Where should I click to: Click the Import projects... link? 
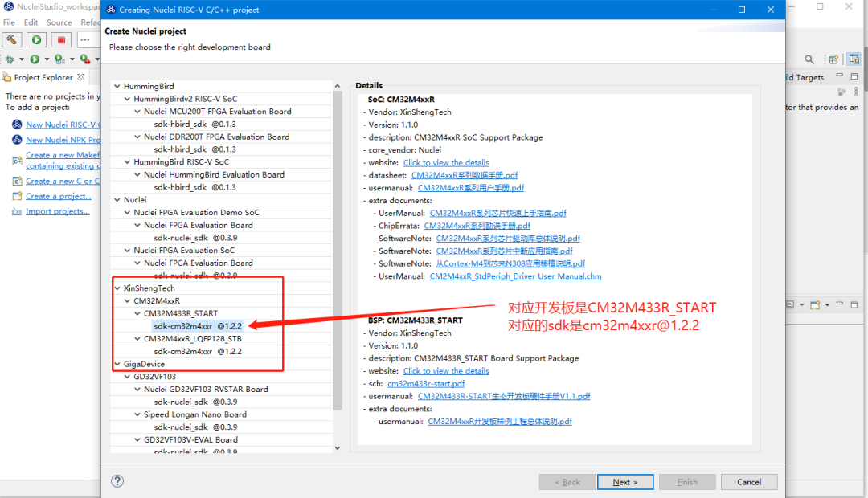coord(58,211)
